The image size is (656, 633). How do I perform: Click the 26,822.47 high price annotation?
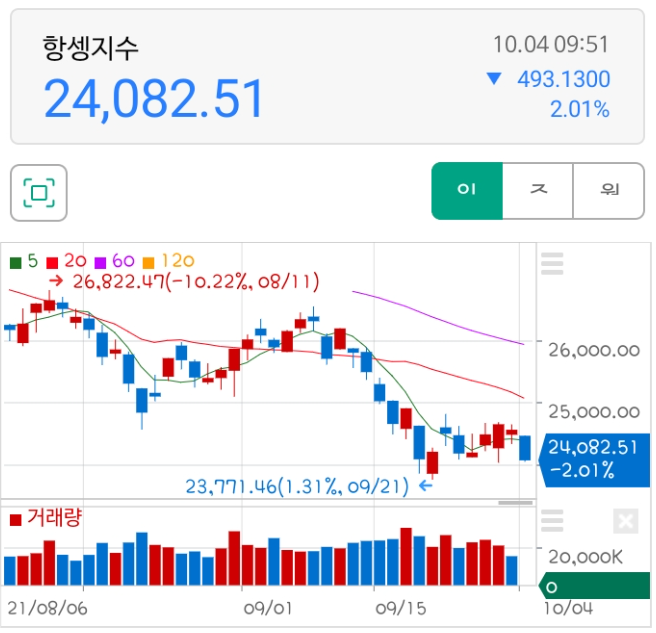pos(196,282)
